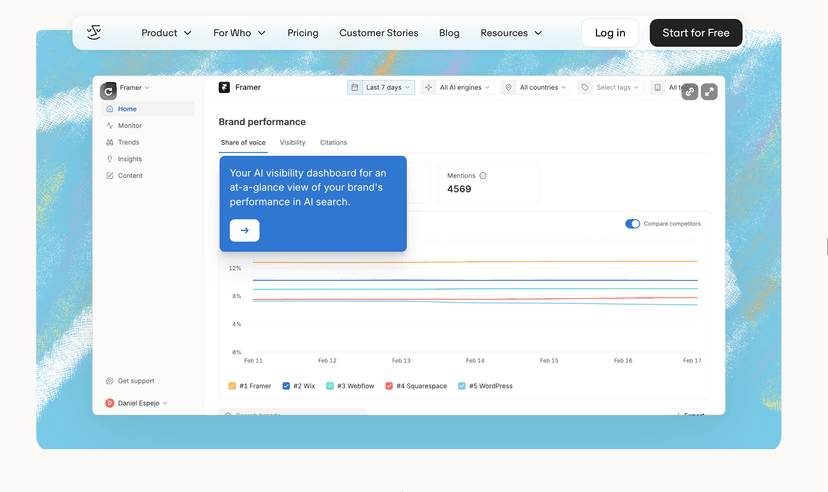The height and width of the screenshot is (492, 828).
Task: Click Daniel Espejo's avatar icon
Action: coord(110,403)
